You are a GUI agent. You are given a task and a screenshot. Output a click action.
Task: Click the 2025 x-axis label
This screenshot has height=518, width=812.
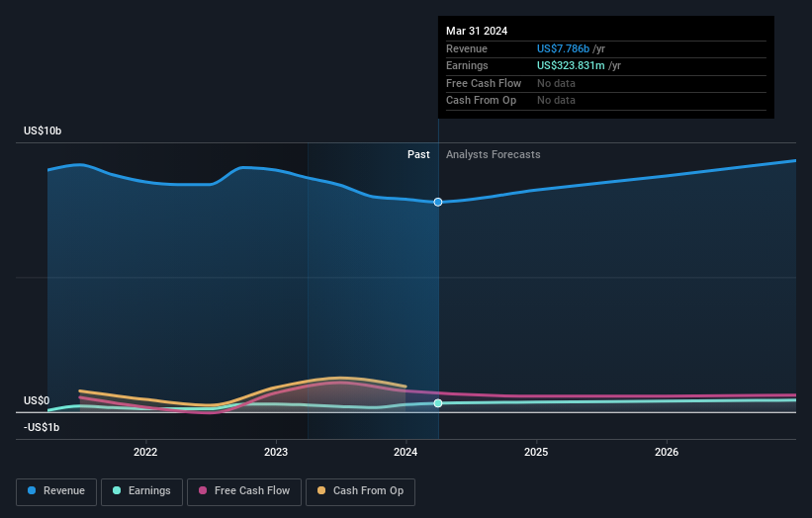[536, 452]
